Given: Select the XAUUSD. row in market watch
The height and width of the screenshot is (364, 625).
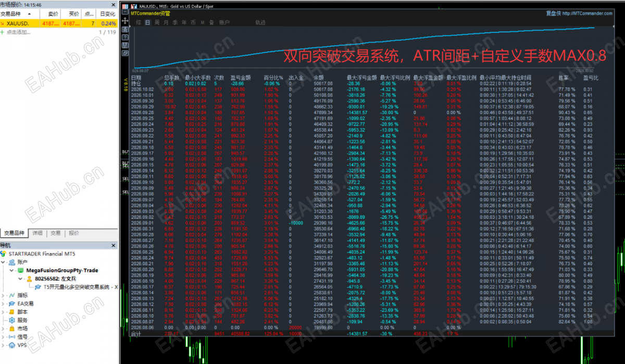Looking at the screenshot, I should (59, 23).
